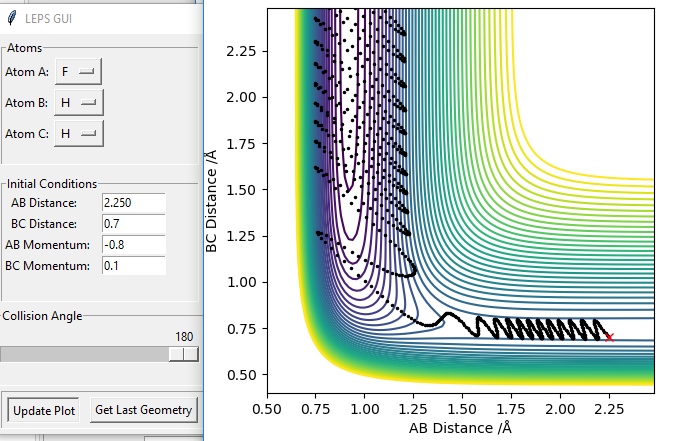678x441 pixels.
Task: Click the 'Atom B:' label
Action: (x=26, y=103)
